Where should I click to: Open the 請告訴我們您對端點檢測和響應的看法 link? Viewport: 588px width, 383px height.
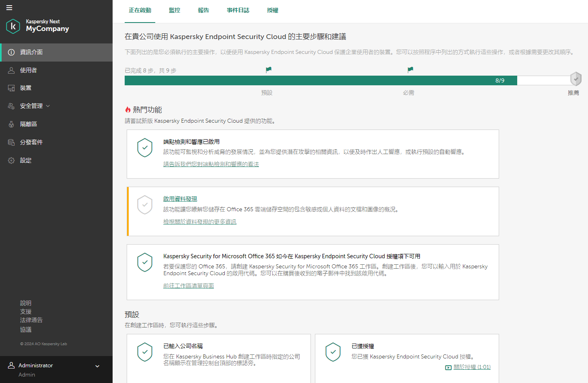click(211, 164)
